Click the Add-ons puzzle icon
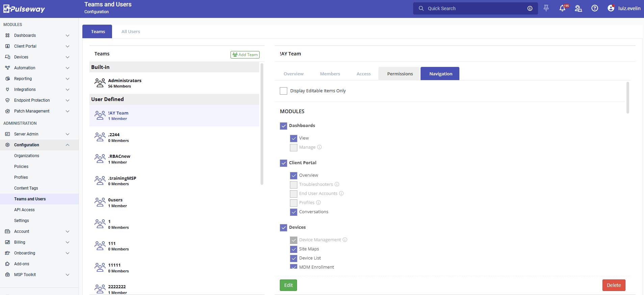 tap(7, 264)
